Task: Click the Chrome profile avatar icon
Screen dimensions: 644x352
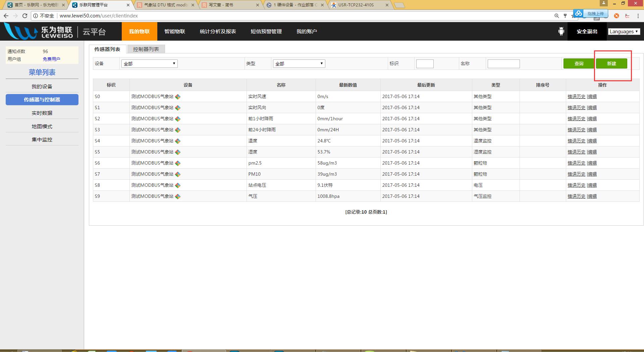Action: [x=603, y=3]
